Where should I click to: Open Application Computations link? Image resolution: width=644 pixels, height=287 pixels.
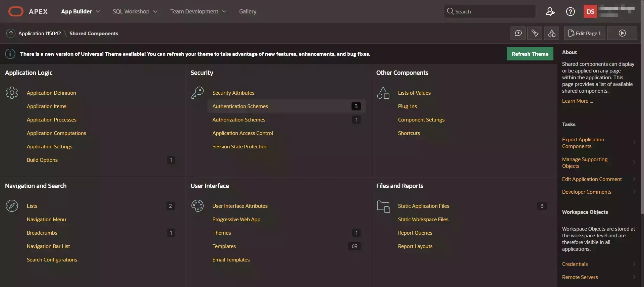pos(56,133)
